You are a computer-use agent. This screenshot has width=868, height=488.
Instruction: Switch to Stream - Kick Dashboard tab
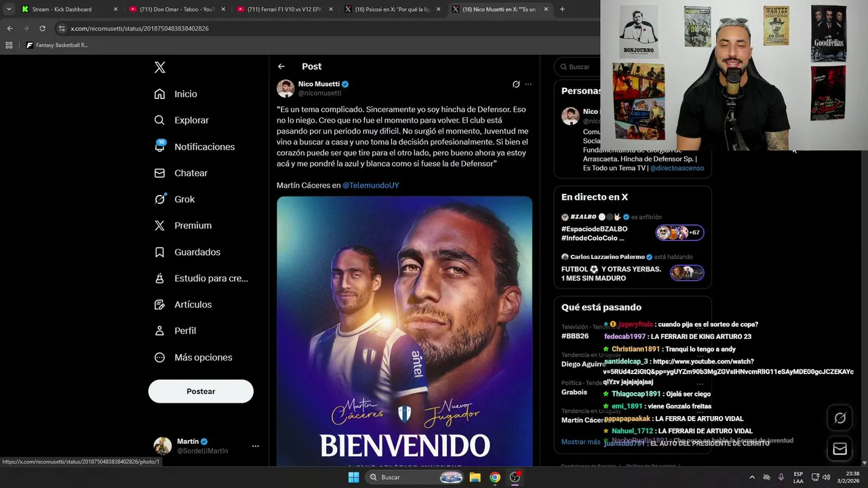pyautogui.click(x=68, y=9)
